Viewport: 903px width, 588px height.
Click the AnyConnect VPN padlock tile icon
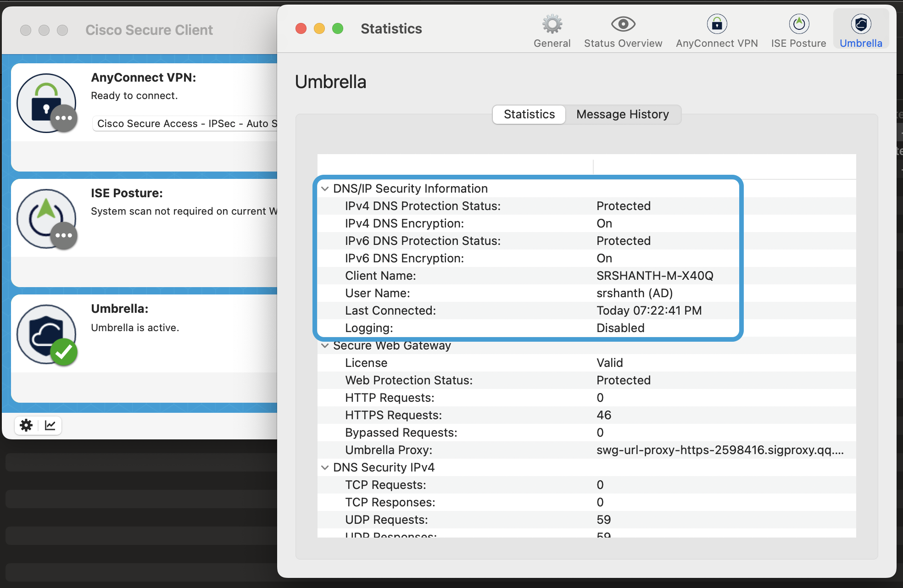tap(46, 103)
